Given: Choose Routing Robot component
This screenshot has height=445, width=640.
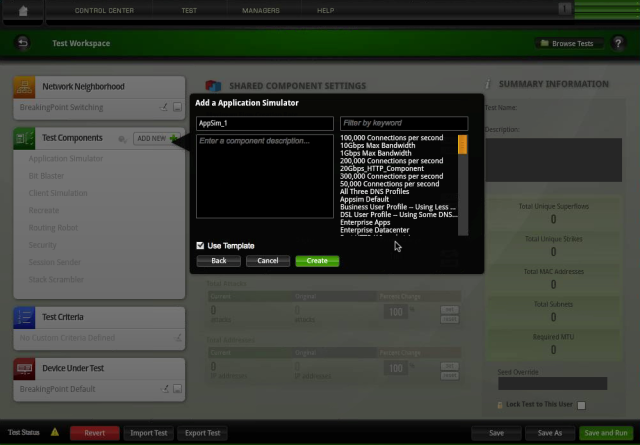Looking at the screenshot, I should click(x=53, y=228).
